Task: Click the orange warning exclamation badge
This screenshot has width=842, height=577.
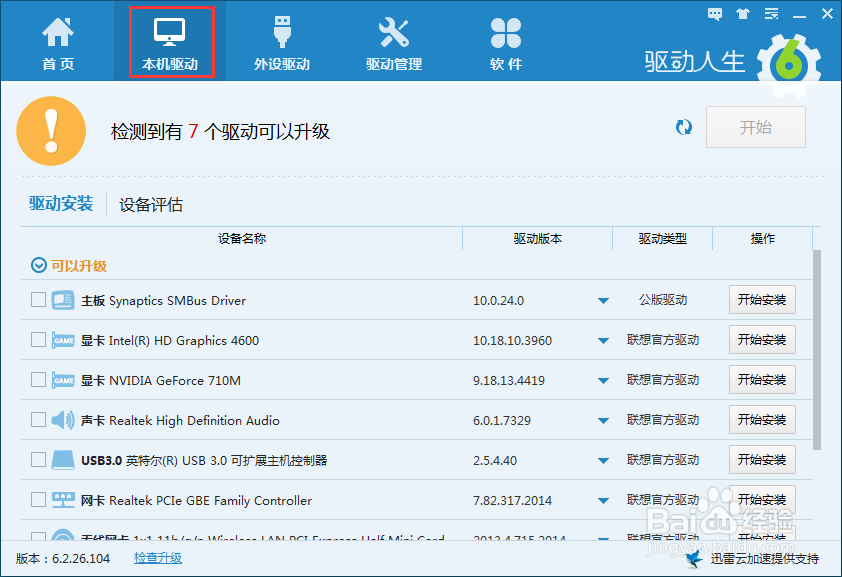Action: 52,130
